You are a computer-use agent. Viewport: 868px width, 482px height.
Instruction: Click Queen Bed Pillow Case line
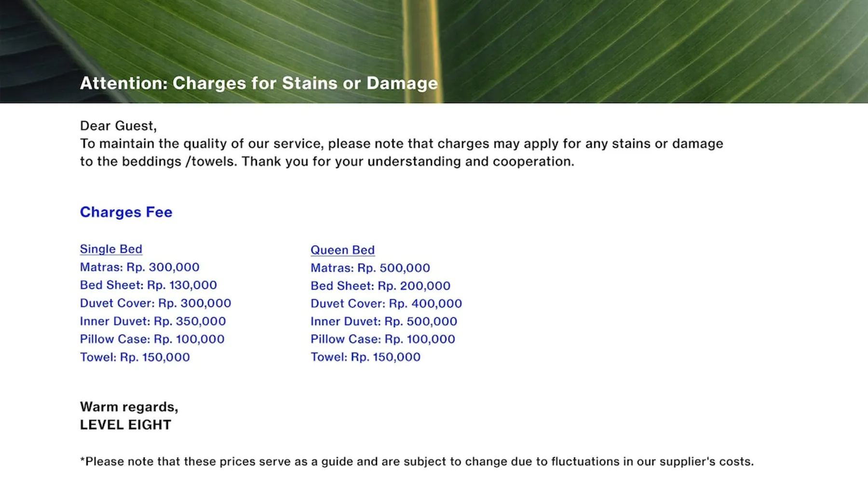(x=382, y=339)
